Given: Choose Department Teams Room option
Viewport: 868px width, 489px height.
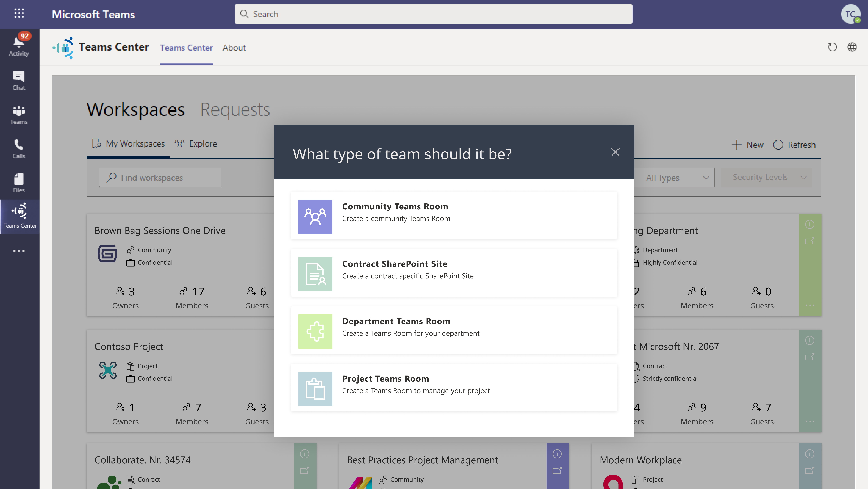Looking at the screenshot, I should click(454, 330).
